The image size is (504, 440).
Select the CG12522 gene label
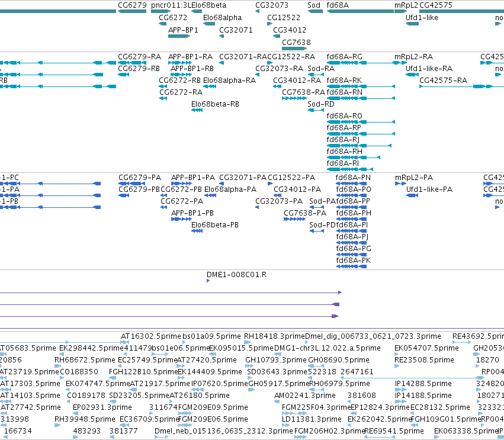point(284,17)
